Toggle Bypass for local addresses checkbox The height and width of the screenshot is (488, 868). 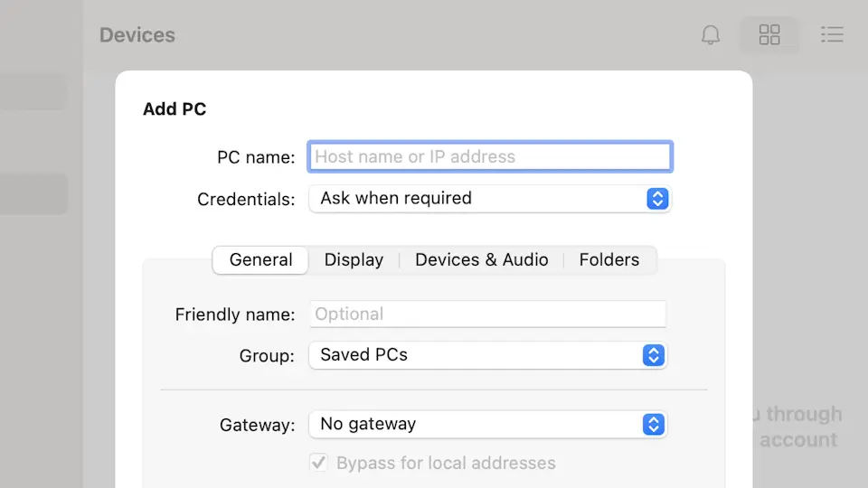coord(318,463)
